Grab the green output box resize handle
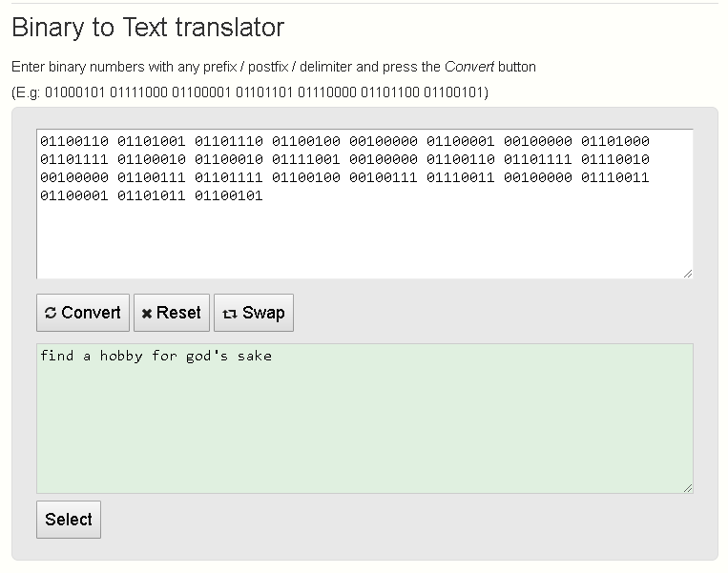 coord(688,488)
